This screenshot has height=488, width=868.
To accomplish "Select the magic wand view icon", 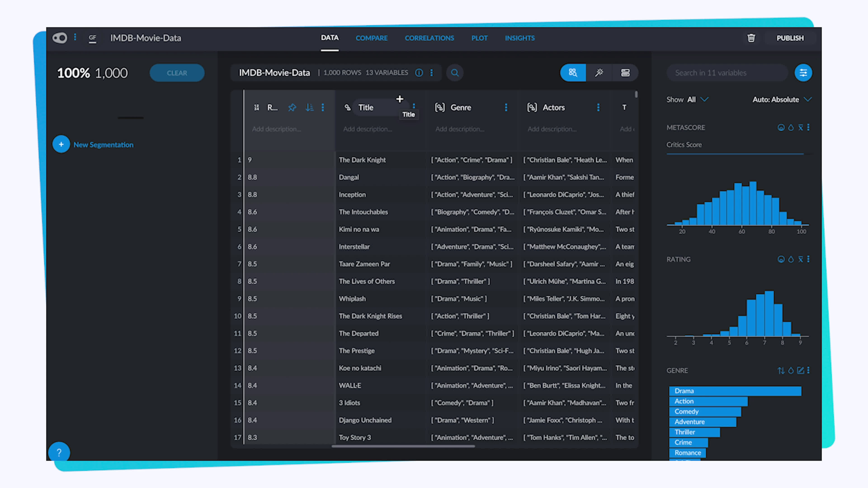I will [x=599, y=73].
